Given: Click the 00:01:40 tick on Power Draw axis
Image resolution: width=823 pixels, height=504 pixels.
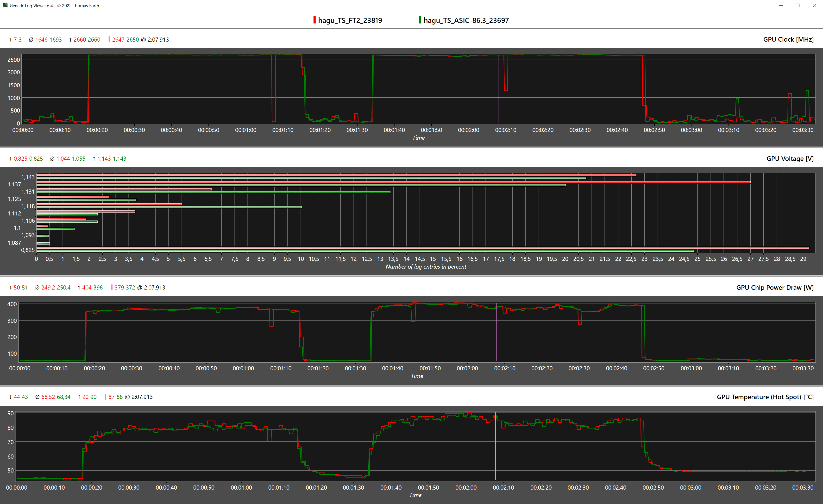Looking at the screenshot, I should (x=393, y=368).
